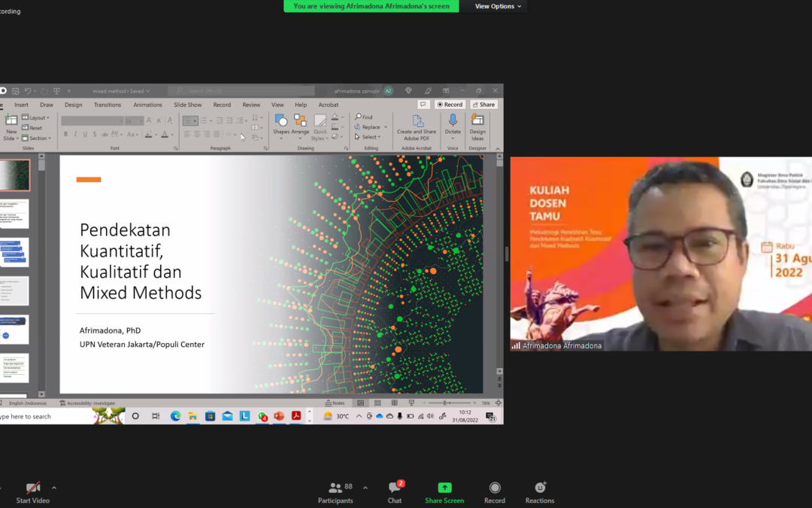This screenshot has width=812, height=508.
Task: Click Create and Share Adobe PDF
Action: [417, 126]
